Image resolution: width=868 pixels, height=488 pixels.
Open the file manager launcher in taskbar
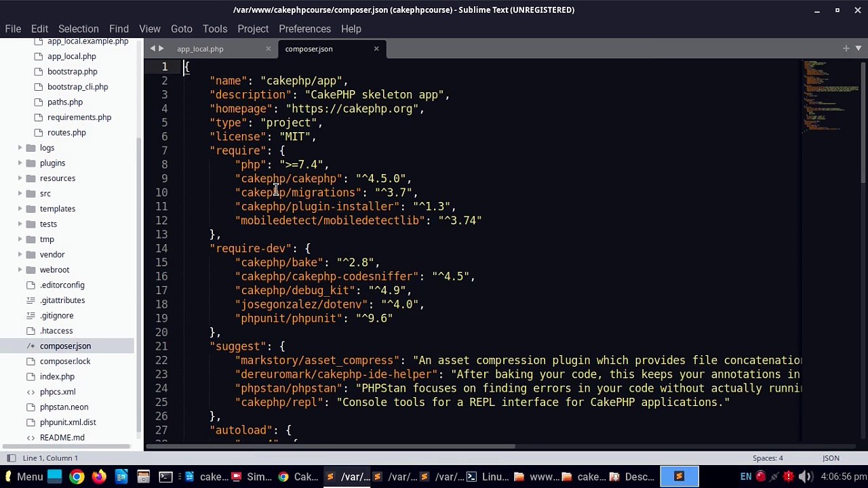tap(143, 476)
